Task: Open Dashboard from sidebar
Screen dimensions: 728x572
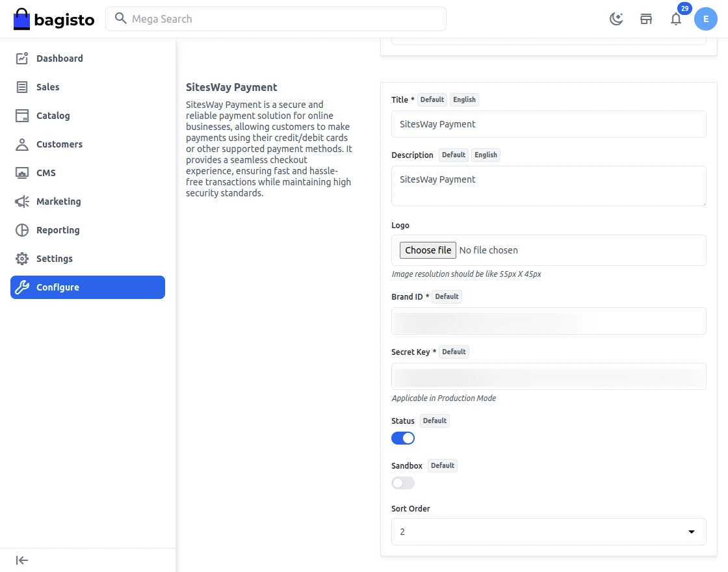Action: pos(59,58)
